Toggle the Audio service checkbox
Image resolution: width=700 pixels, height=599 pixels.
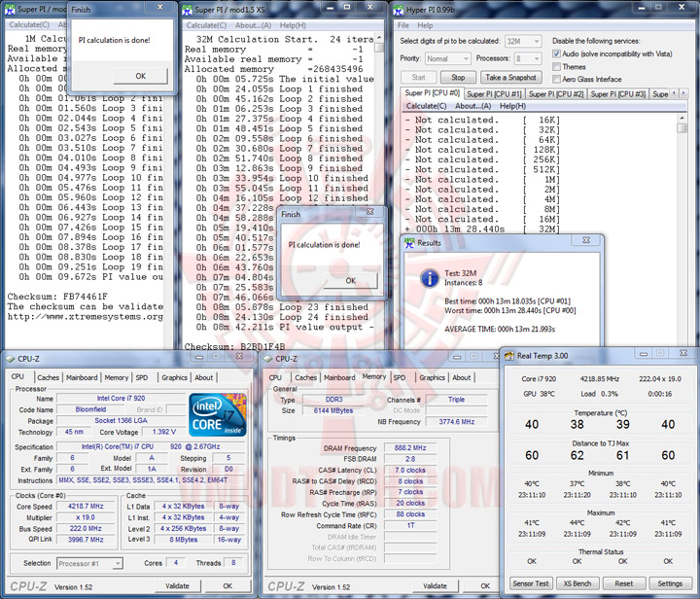coord(556,53)
